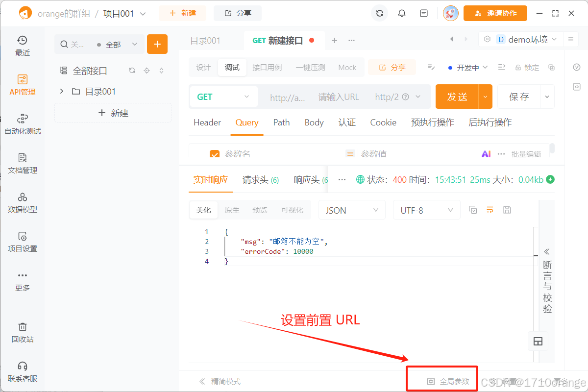Expand the 目录001 folder
The image size is (588, 392).
tap(62, 91)
